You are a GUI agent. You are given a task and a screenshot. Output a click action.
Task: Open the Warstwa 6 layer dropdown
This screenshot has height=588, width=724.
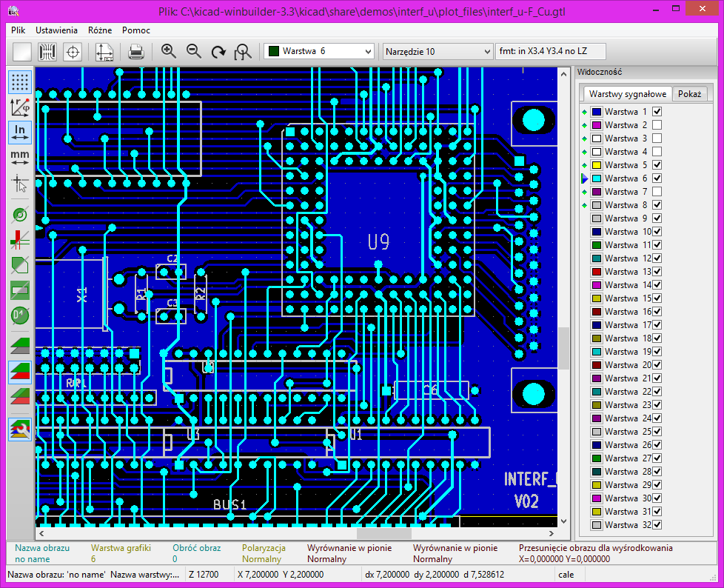point(366,51)
